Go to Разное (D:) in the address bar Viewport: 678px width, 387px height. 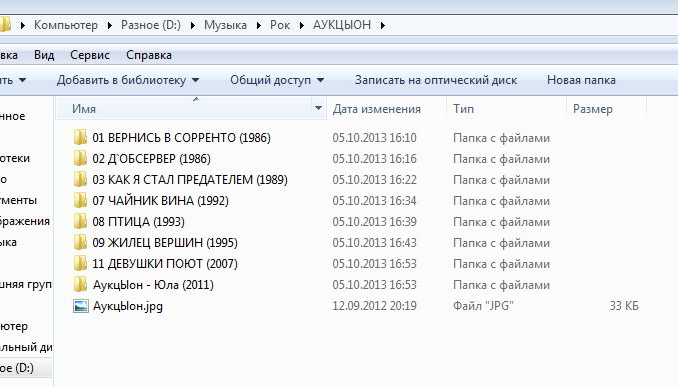coord(151,25)
